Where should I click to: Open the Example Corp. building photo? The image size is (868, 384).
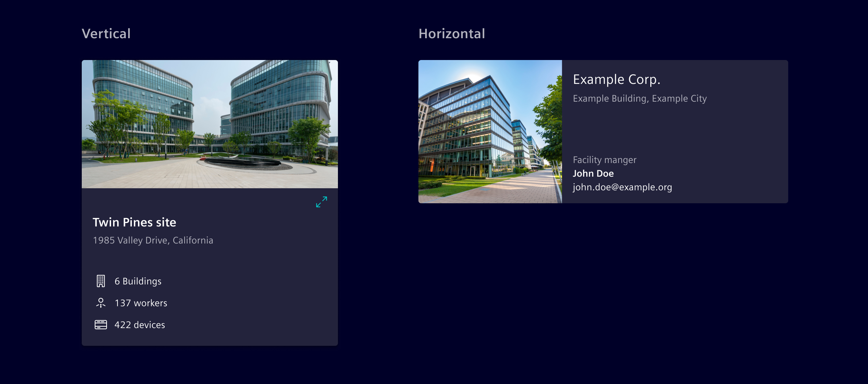(x=490, y=132)
